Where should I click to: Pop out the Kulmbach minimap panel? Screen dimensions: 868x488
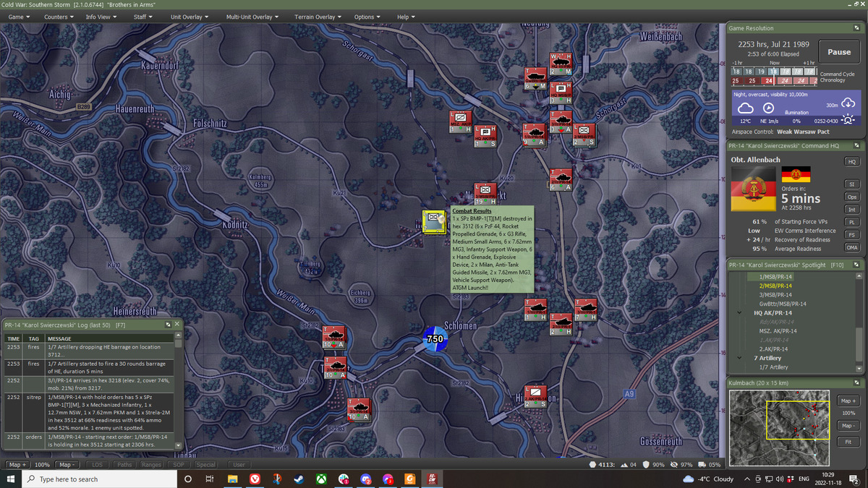856,382
